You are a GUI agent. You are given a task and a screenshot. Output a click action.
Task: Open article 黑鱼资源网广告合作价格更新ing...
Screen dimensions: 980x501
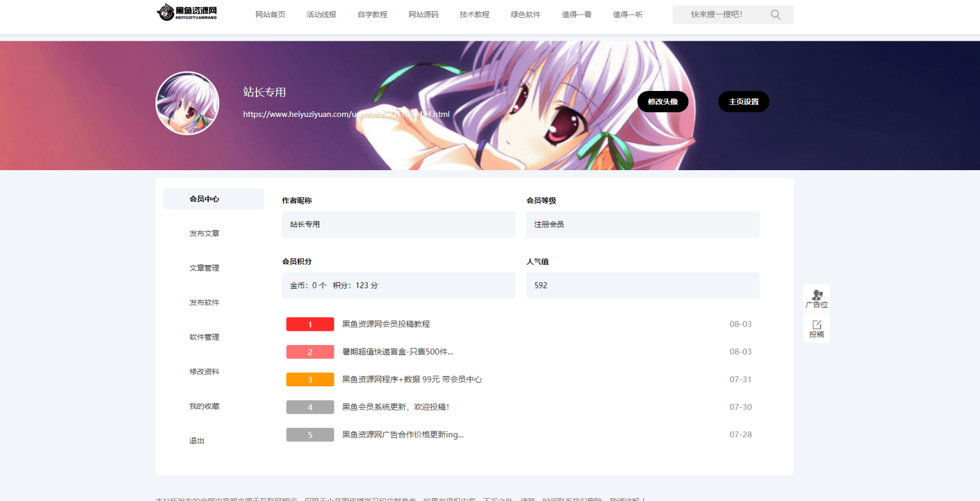click(403, 435)
